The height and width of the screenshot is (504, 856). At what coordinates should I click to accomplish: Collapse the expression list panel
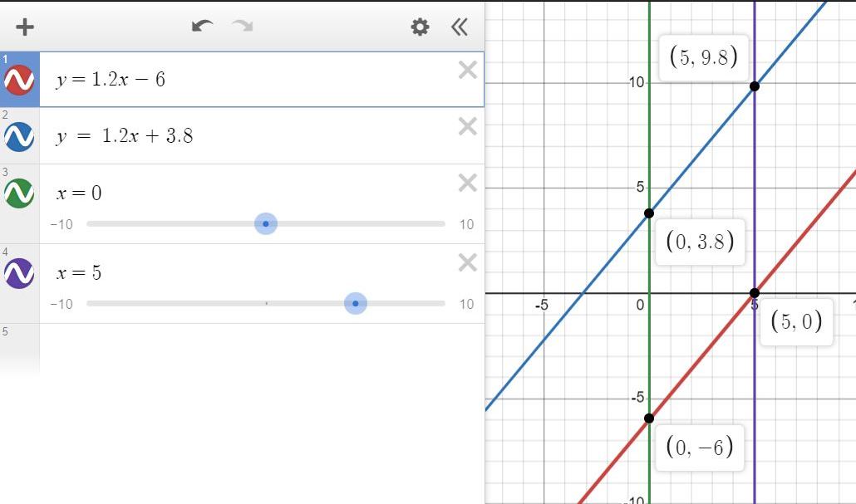[460, 27]
